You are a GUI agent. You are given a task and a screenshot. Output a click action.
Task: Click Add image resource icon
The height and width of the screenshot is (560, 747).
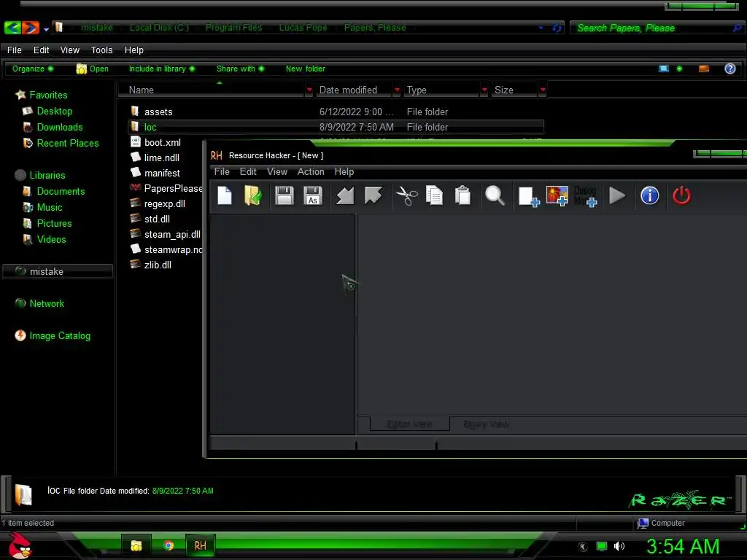(x=557, y=195)
